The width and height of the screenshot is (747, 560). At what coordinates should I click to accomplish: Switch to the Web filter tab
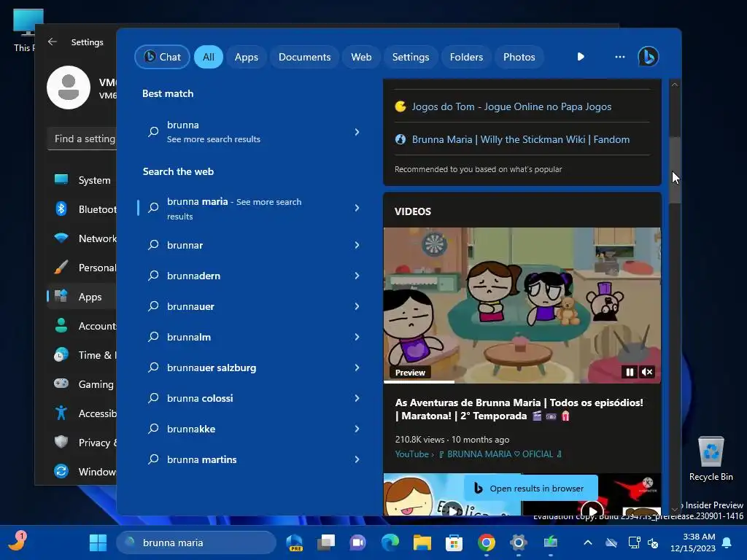click(x=361, y=57)
